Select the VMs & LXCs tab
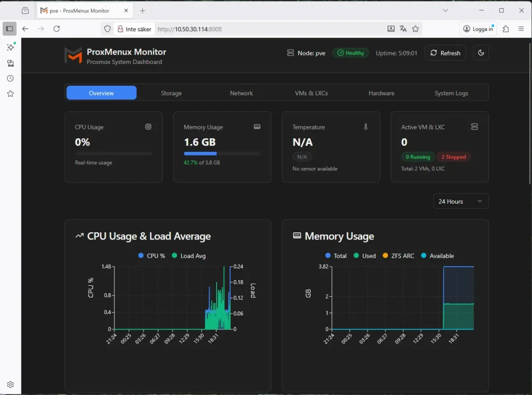 [311, 93]
